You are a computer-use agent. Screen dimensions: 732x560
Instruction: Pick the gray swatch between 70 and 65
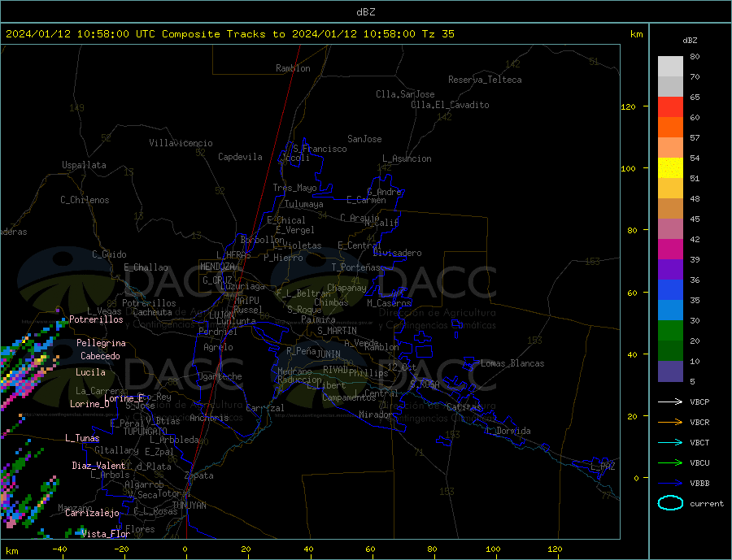click(670, 87)
